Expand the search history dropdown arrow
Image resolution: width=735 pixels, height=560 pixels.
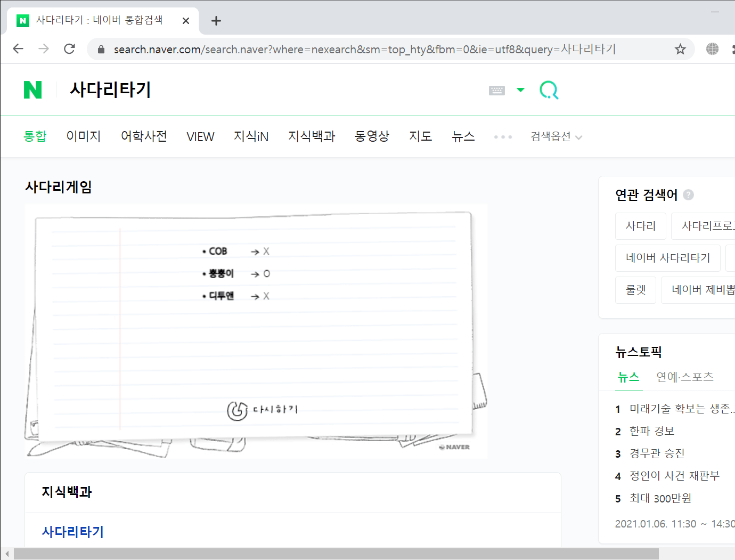(520, 90)
